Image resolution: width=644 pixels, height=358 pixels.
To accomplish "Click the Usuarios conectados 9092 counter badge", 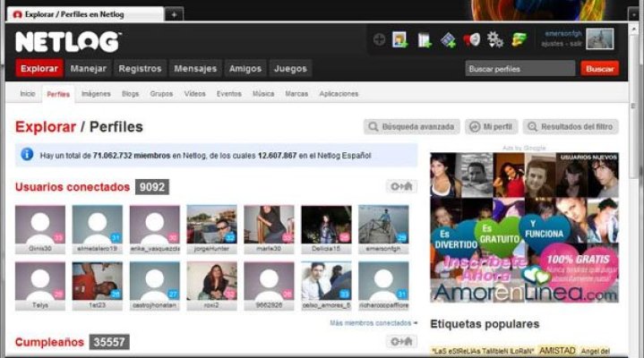I will [x=152, y=187].
